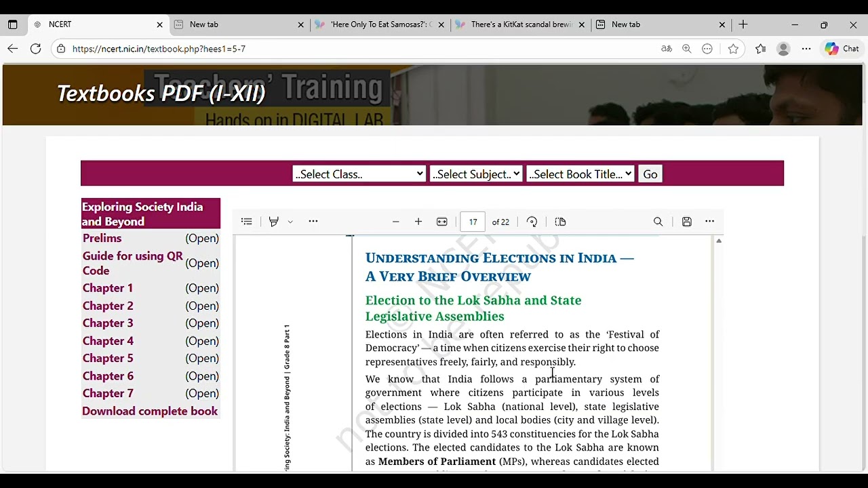Click (Open) next to Chapter 7
This screenshot has width=868, height=488.
point(202,393)
